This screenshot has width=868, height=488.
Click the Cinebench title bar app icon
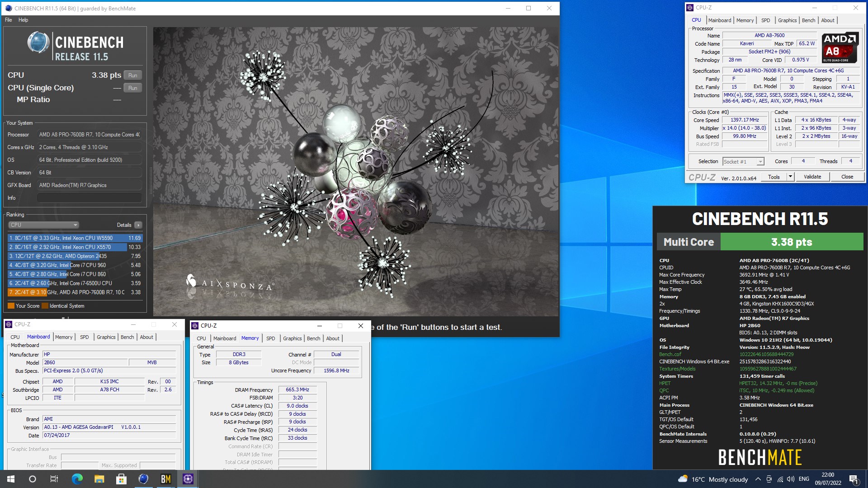[x=8, y=8]
